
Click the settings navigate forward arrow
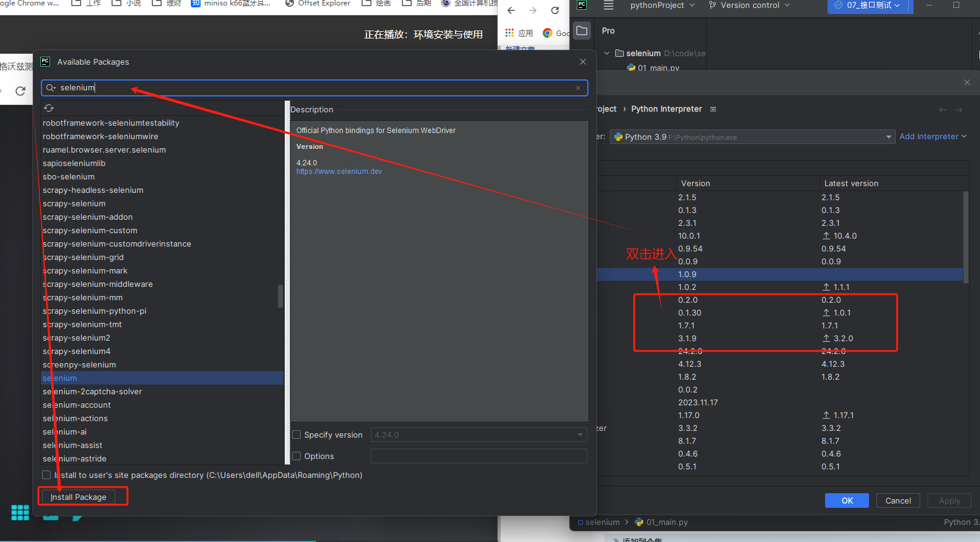(x=959, y=110)
